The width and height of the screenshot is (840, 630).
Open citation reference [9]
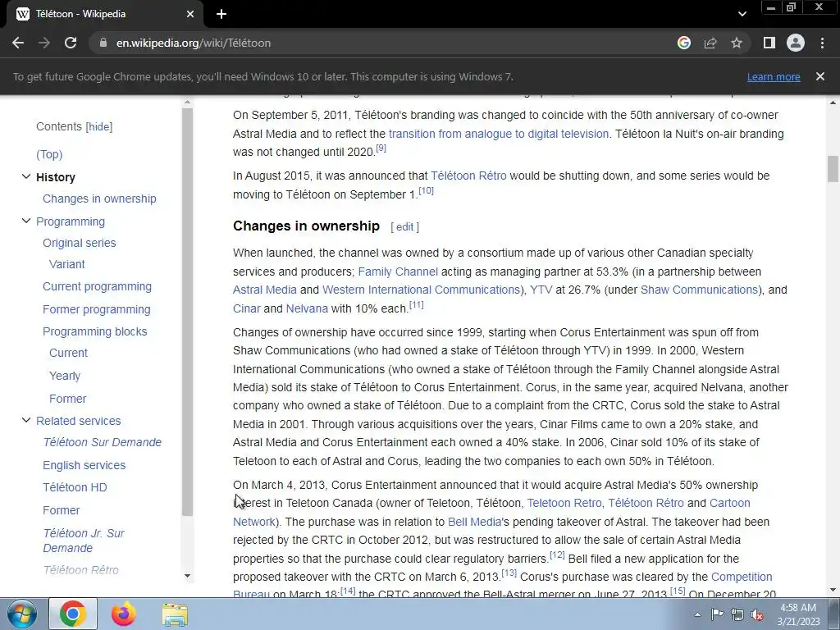click(x=381, y=148)
